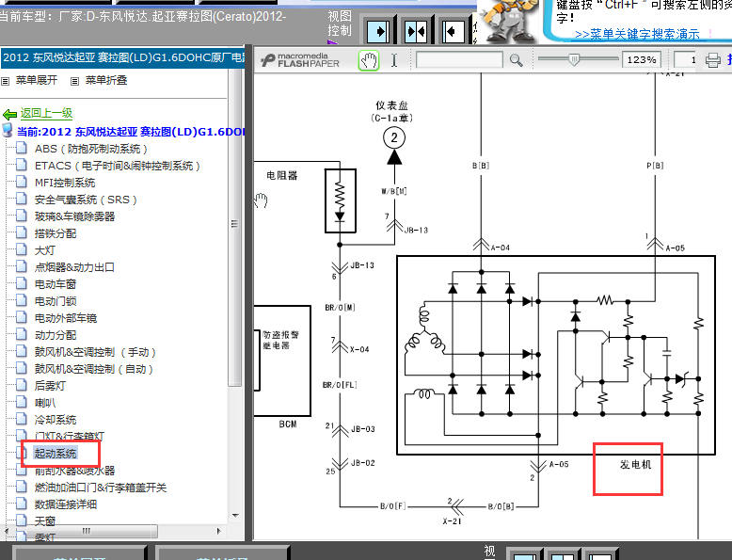Click the 视图控制 label
Screen dimensions: 732x560
(340, 23)
